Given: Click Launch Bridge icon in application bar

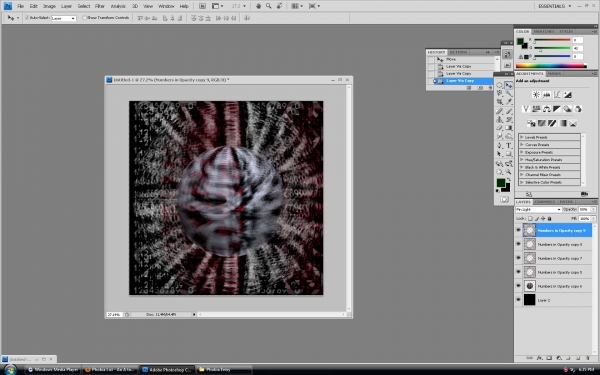Looking at the screenshot, I should point(202,6).
